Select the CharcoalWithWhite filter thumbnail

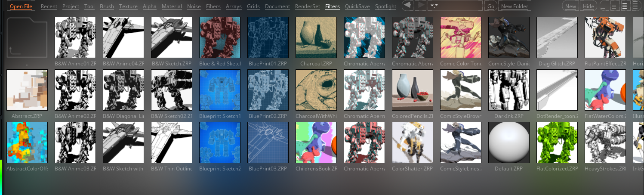(316, 90)
